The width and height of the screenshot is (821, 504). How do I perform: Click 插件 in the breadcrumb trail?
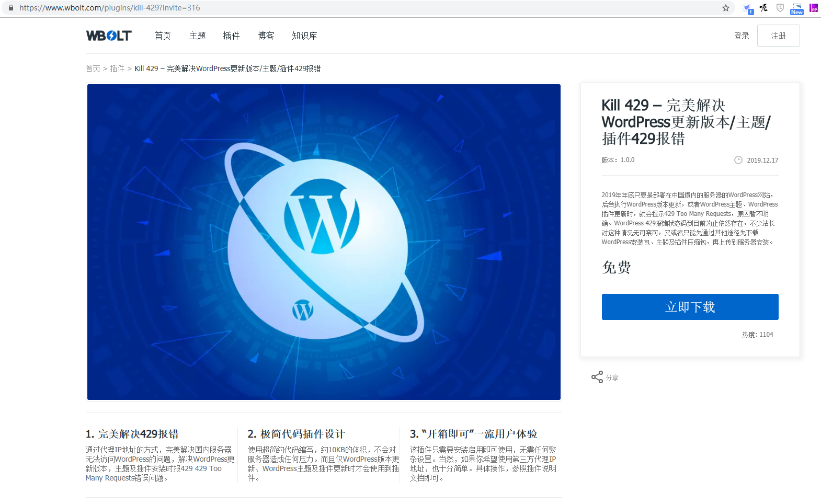117,68
